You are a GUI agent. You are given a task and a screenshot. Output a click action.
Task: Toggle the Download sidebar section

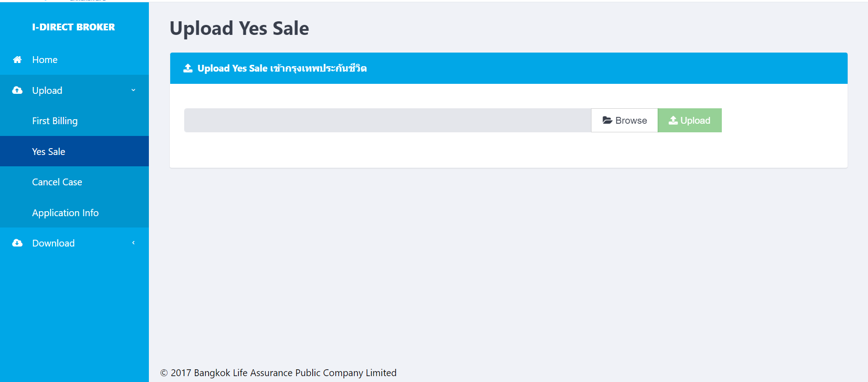point(74,243)
